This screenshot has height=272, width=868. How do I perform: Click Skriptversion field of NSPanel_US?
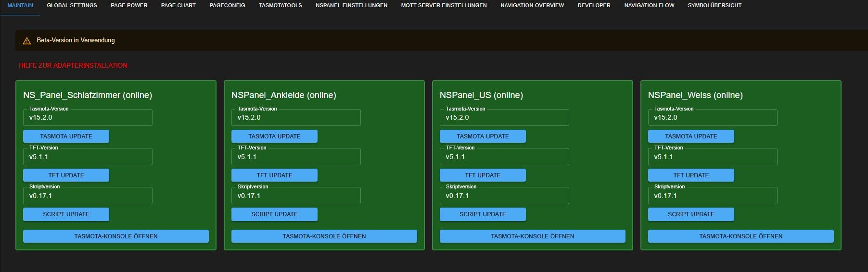point(504,196)
